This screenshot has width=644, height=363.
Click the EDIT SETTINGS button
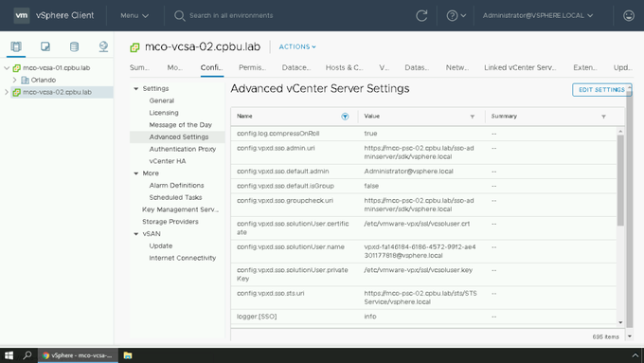(x=601, y=90)
